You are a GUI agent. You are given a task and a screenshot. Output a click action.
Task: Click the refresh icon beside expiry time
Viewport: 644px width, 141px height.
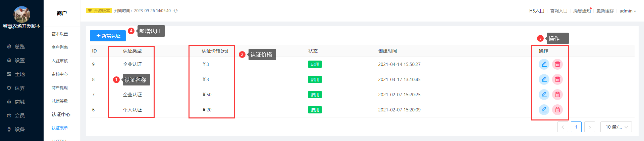tap(175, 11)
